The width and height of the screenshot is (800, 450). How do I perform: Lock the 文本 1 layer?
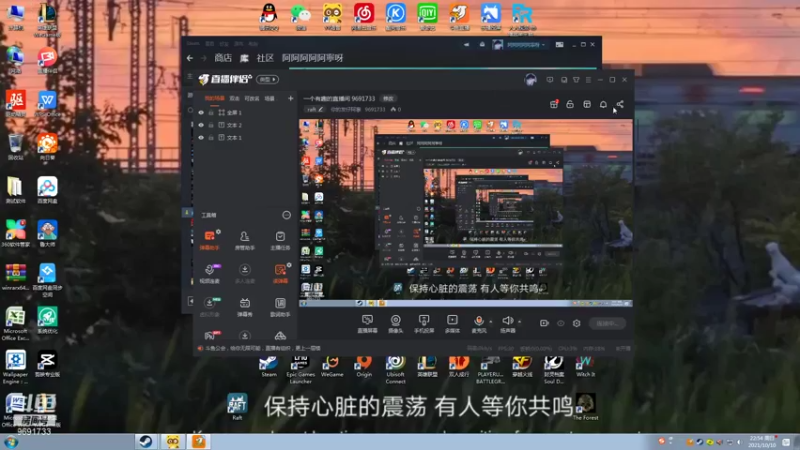[x=211, y=138]
